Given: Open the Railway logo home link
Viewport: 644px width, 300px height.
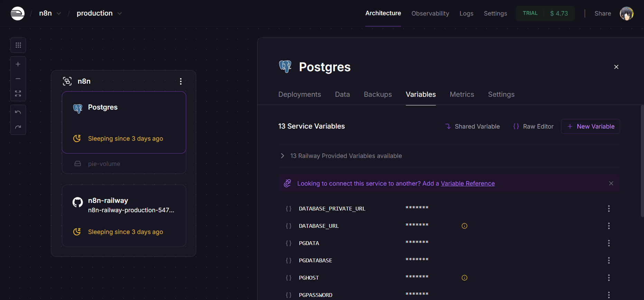Looking at the screenshot, I should [x=18, y=13].
